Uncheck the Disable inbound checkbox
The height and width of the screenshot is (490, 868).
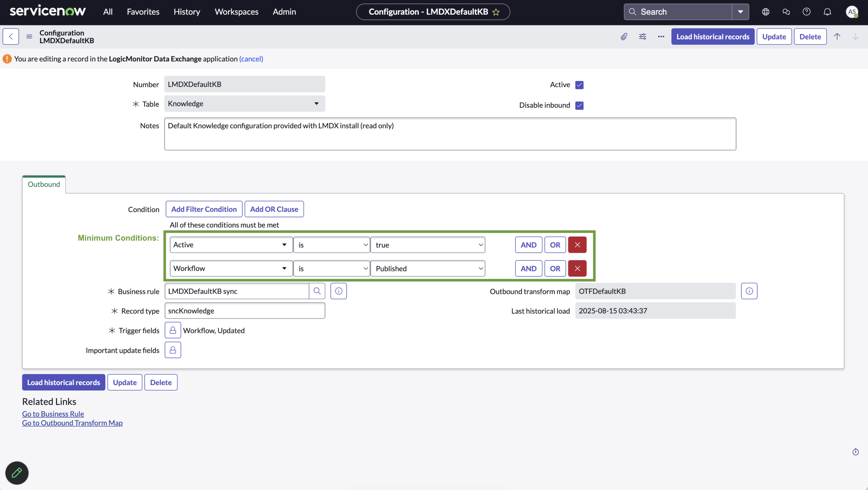point(579,105)
